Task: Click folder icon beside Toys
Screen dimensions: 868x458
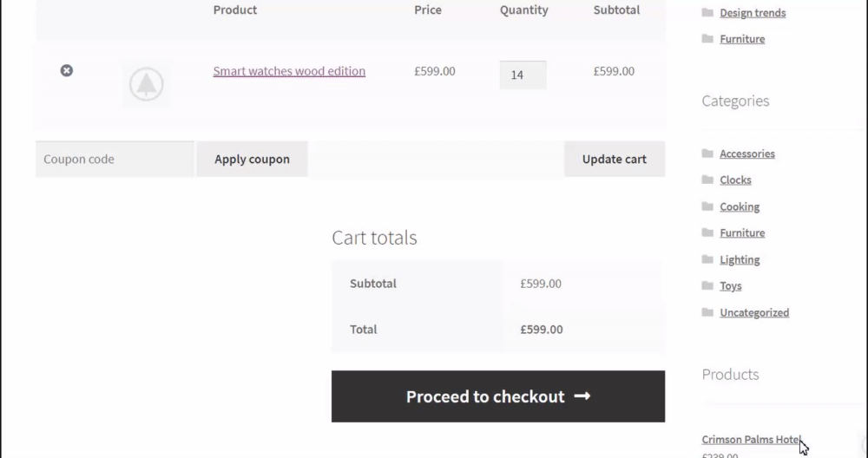Action: tap(707, 285)
